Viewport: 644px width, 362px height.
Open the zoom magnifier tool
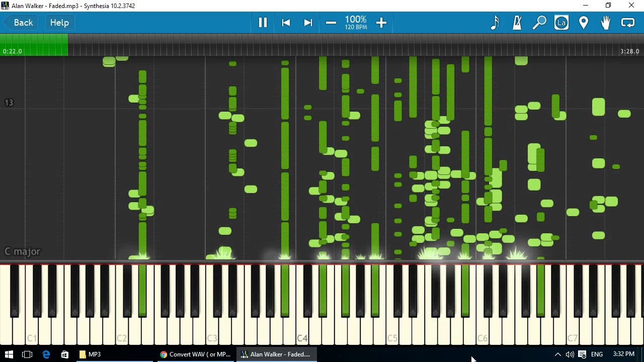pyautogui.click(x=539, y=23)
